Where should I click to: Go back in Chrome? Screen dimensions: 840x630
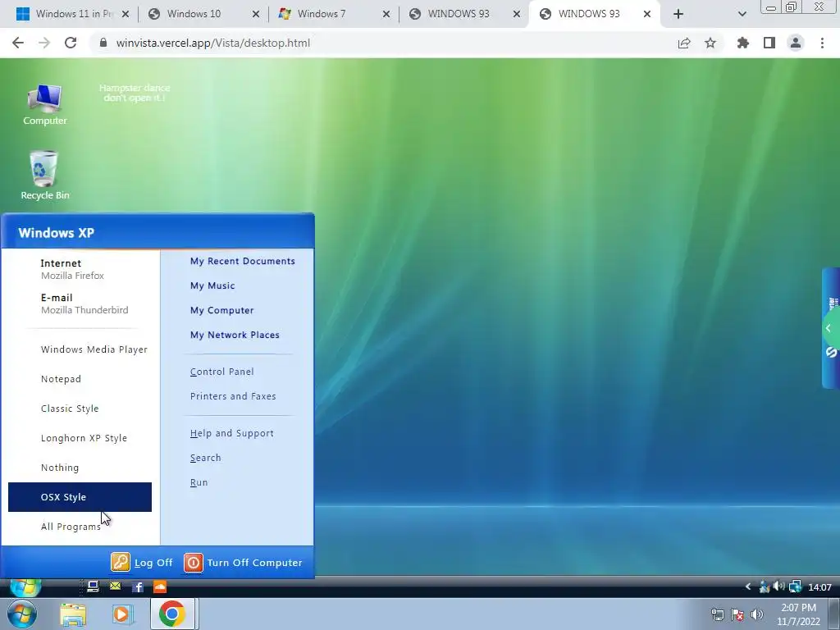(18, 43)
